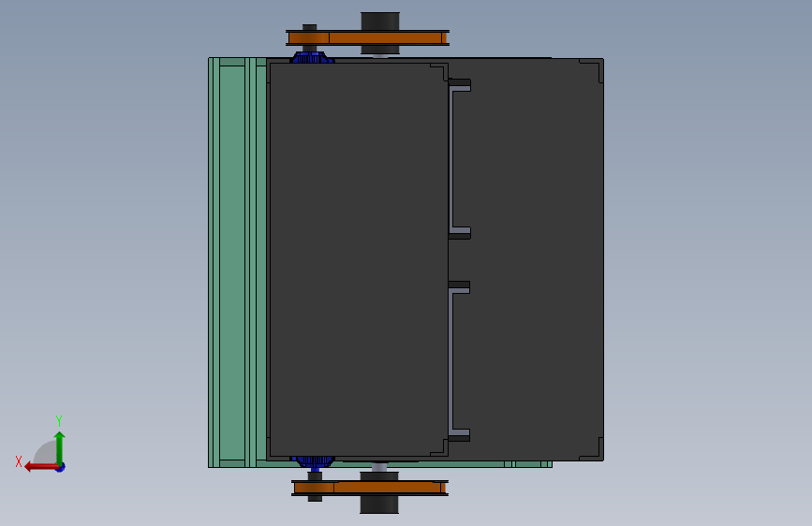Screen dimensions: 812x526
Task: Select the green frame panel on the left
Action: pyautogui.click(x=232, y=262)
